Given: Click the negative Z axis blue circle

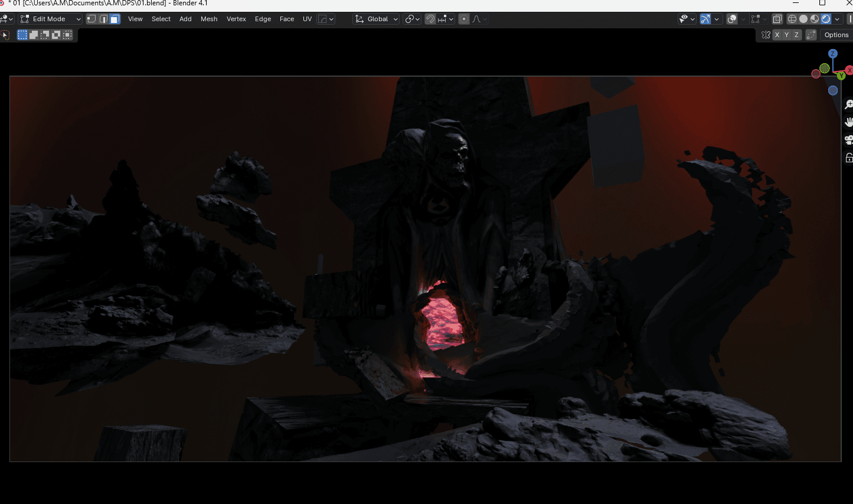Looking at the screenshot, I should click(833, 90).
